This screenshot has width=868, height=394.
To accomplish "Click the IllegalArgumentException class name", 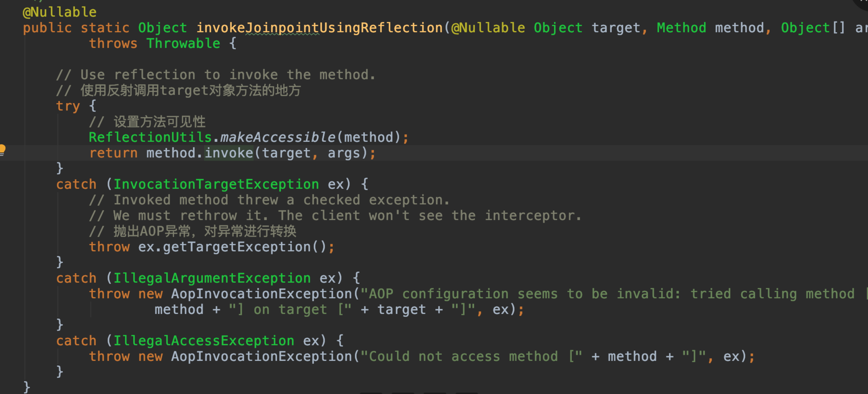I will point(212,279).
